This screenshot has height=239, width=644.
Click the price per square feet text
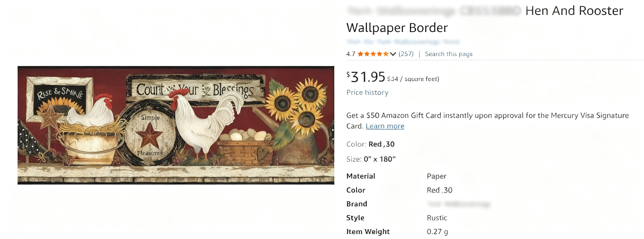(x=413, y=79)
